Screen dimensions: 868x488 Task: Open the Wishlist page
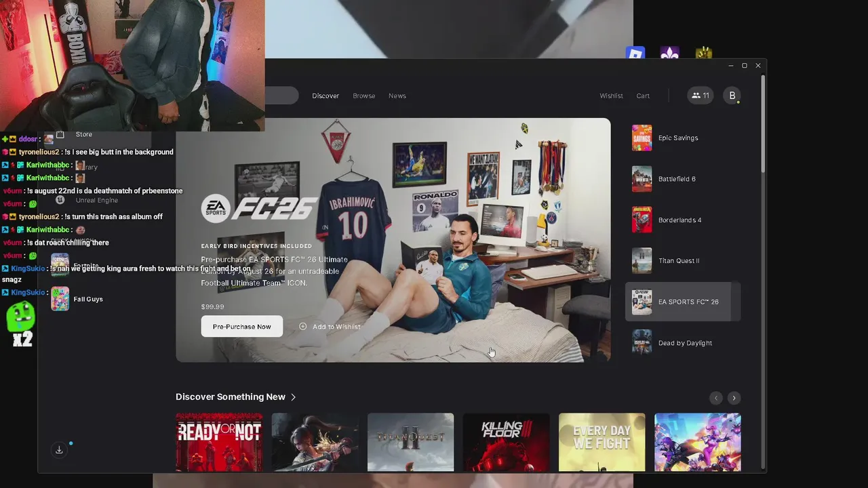click(x=611, y=96)
